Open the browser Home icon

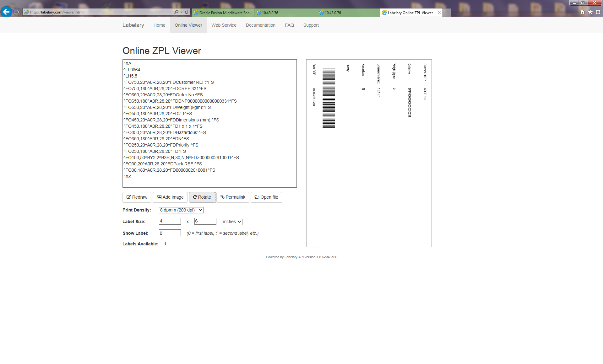(x=583, y=12)
